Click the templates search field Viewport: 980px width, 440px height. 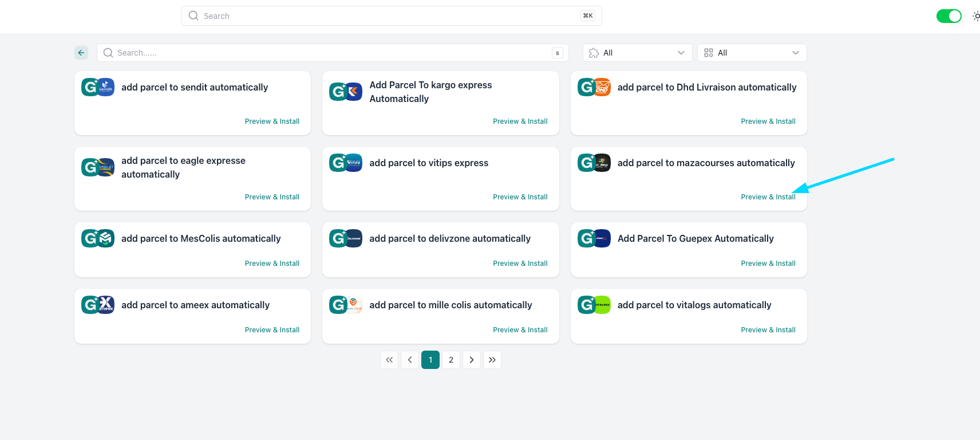pyautogui.click(x=332, y=53)
